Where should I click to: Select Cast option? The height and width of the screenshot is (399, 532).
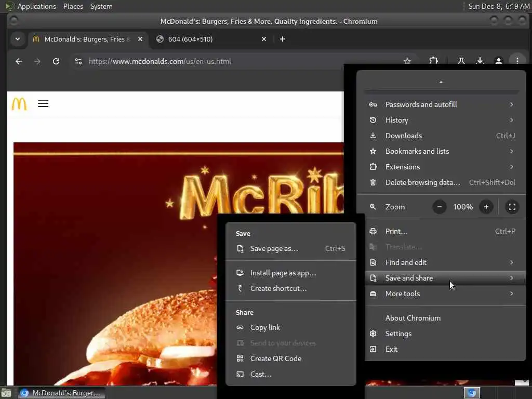(x=291, y=374)
